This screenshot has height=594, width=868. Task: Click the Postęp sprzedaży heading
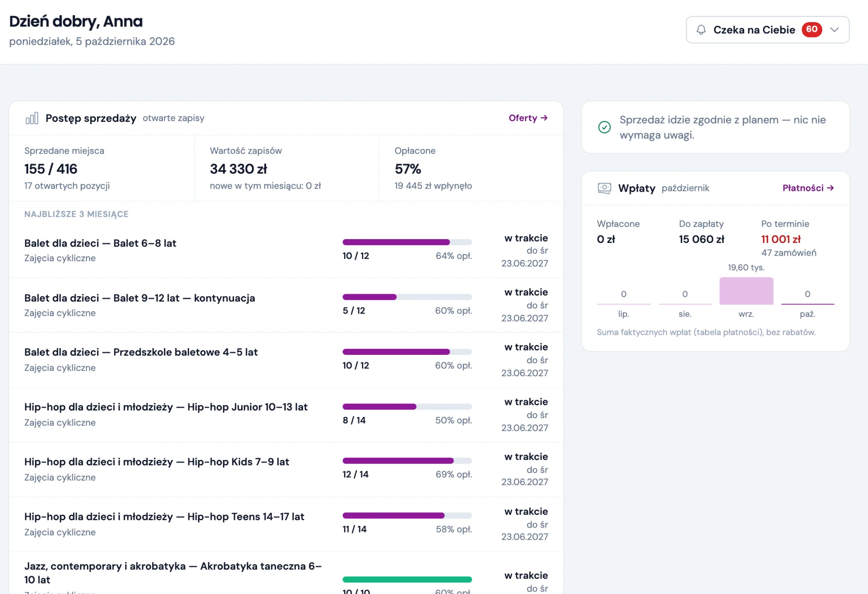[91, 118]
